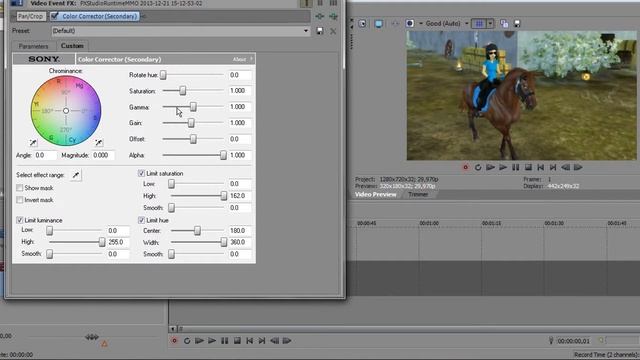Stop playback in the video preview controls
640x360 pixels.
click(x=528, y=167)
